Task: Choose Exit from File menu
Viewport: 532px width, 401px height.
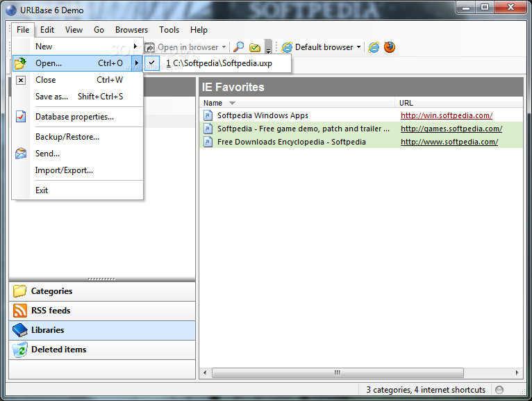Action: coord(77,190)
